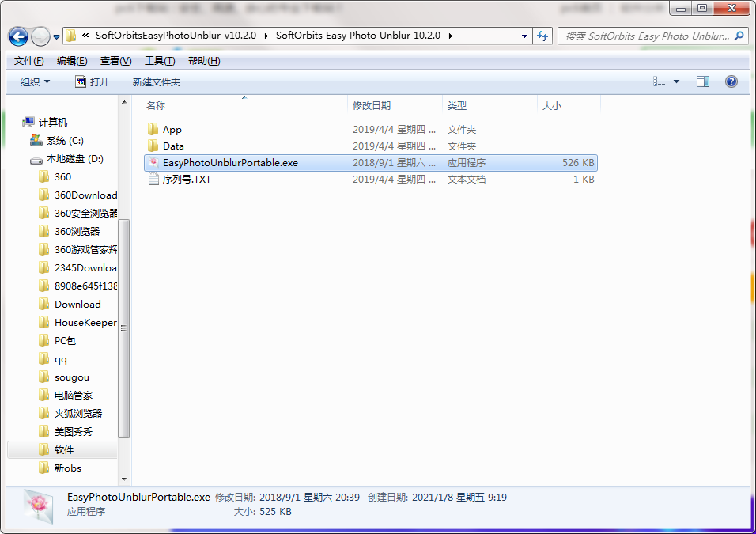Click 新建文件夹 to create a folder
The height and width of the screenshot is (534, 756).
point(157,82)
